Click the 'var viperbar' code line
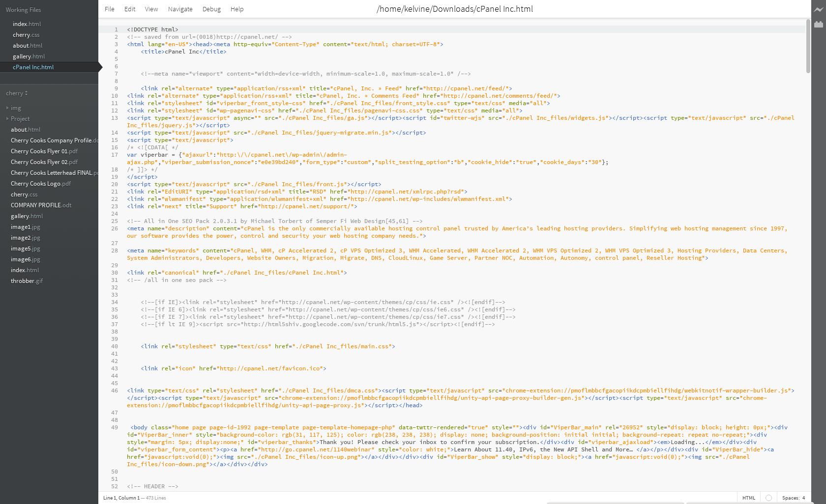The width and height of the screenshot is (826, 504). tap(368, 158)
